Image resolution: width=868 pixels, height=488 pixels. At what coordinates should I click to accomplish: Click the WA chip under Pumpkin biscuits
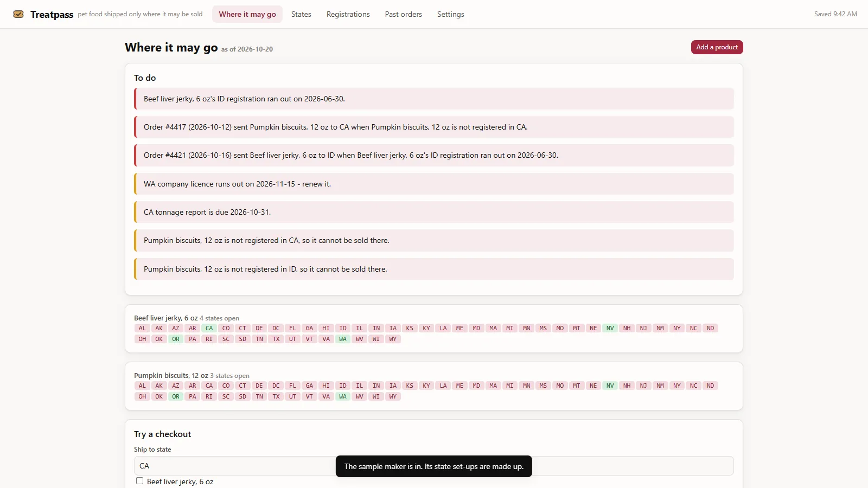click(x=343, y=396)
